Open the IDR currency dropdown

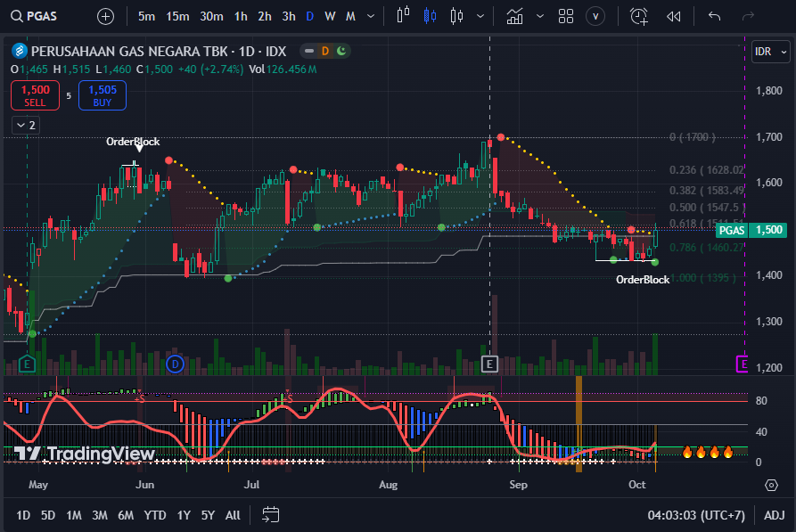tap(771, 52)
